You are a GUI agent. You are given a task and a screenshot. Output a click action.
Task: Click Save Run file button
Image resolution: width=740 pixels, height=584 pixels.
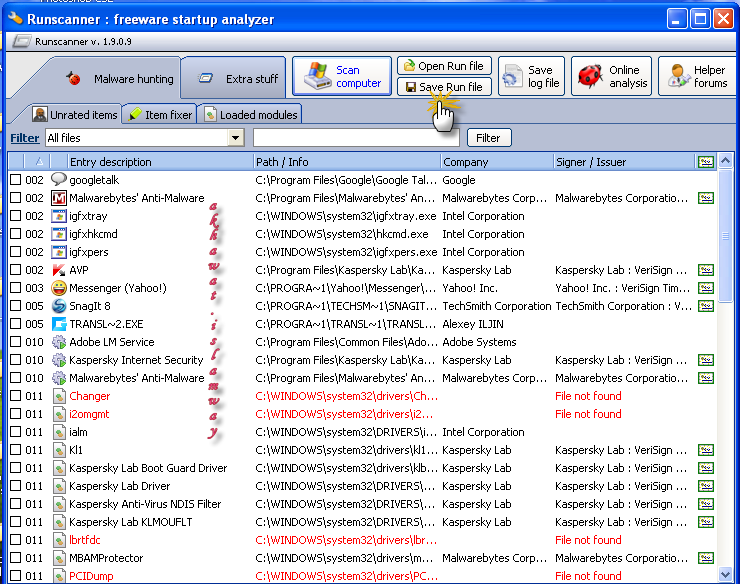pyautogui.click(x=444, y=87)
